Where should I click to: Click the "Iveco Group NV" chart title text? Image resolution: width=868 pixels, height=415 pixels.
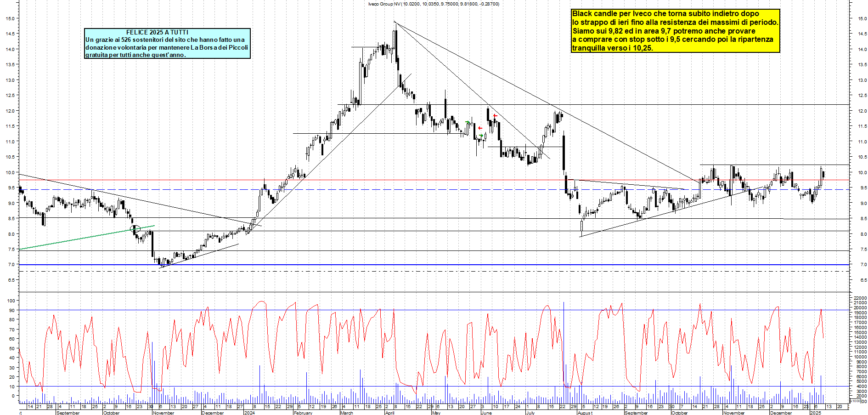click(x=384, y=4)
